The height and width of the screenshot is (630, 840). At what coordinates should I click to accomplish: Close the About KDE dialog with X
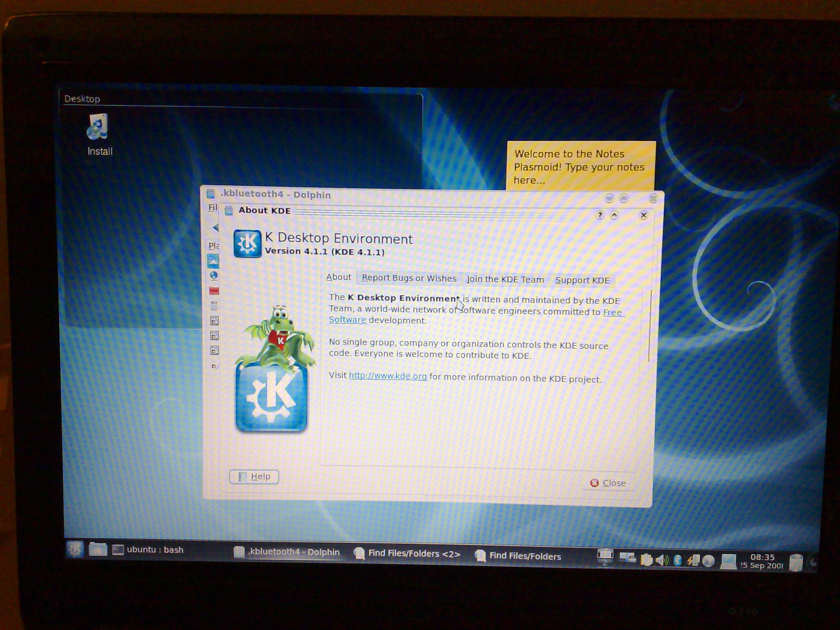[x=643, y=215]
